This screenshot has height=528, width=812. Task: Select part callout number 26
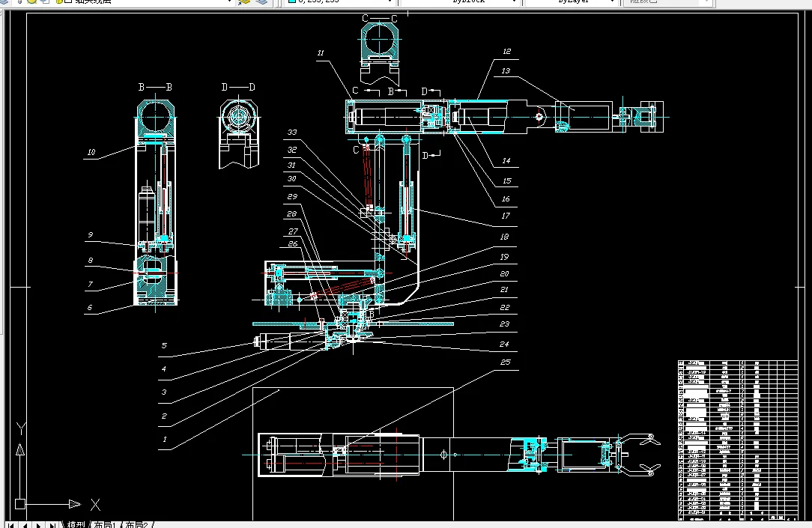point(293,244)
